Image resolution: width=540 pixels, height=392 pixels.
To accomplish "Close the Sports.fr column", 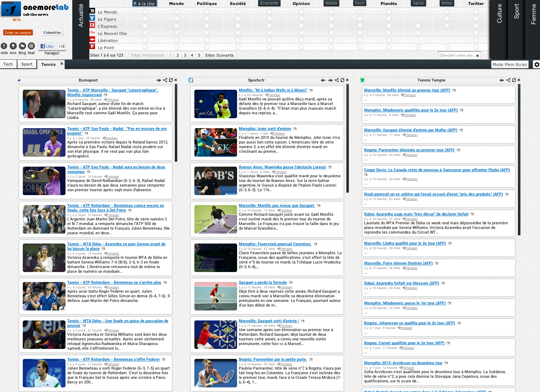I will coord(347,80).
